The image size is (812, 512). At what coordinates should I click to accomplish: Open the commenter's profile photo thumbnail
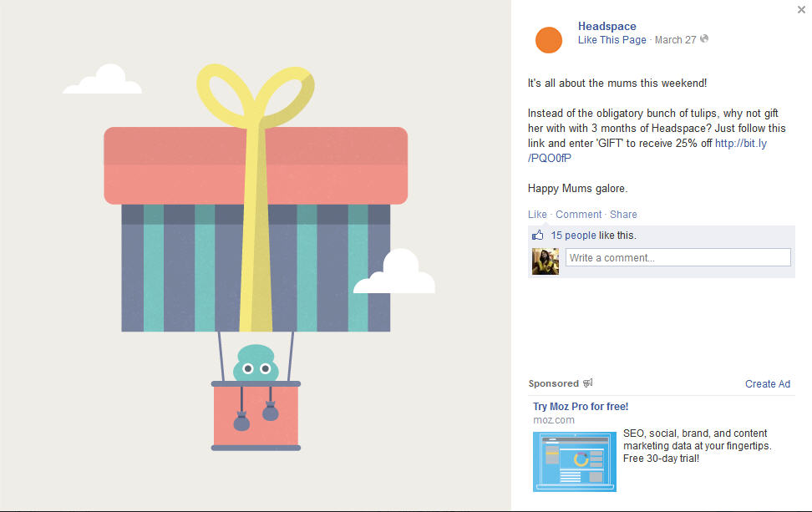click(x=546, y=261)
